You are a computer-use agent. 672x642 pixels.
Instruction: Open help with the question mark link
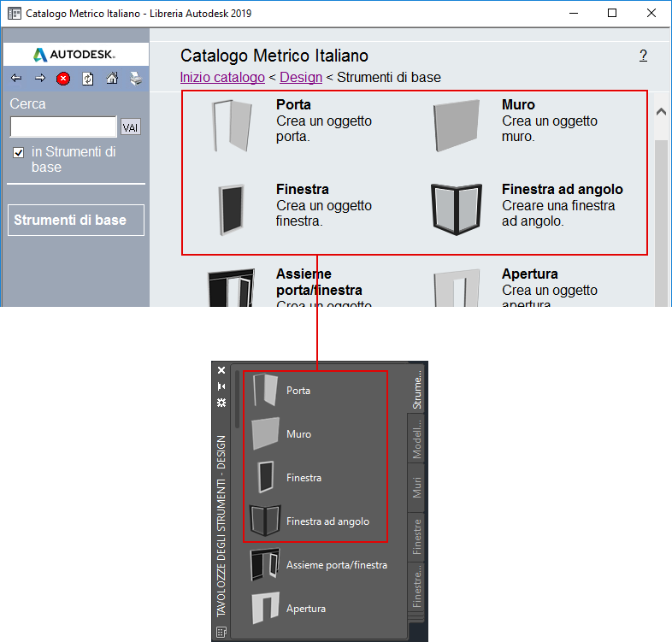click(x=643, y=56)
